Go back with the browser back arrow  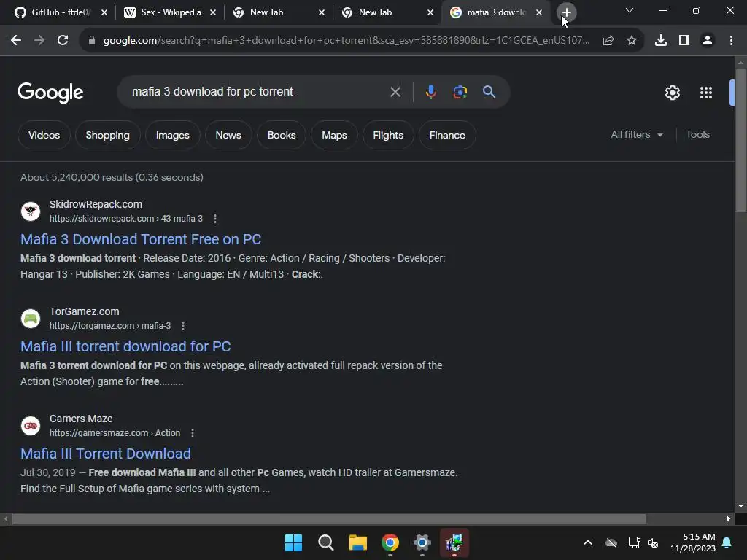click(x=16, y=41)
